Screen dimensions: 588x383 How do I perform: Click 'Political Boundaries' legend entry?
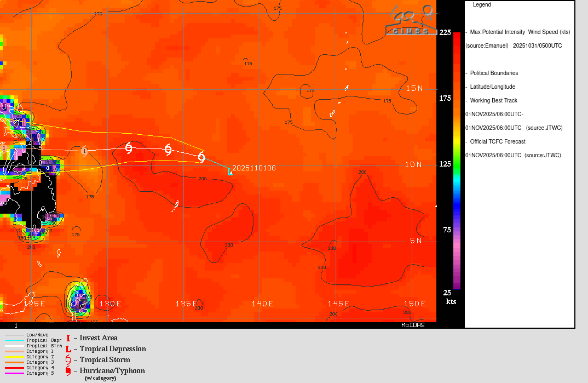coord(493,73)
